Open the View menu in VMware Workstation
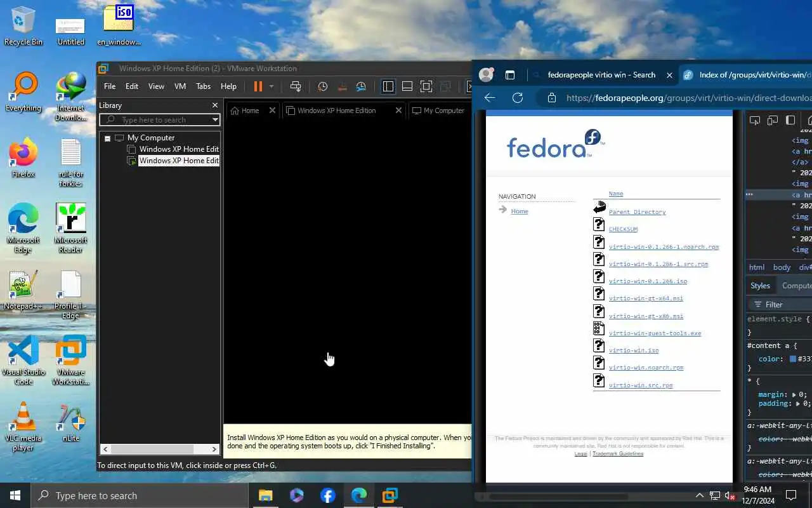 [x=156, y=86]
